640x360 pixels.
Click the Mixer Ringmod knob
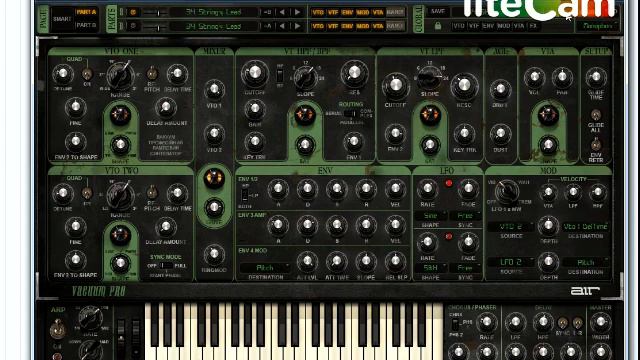tap(214, 254)
